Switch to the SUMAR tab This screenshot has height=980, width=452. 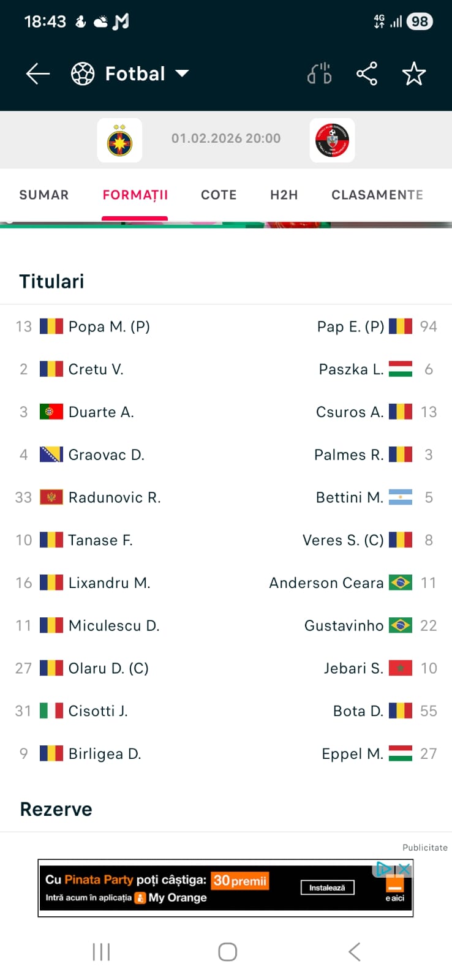tap(44, 195)
